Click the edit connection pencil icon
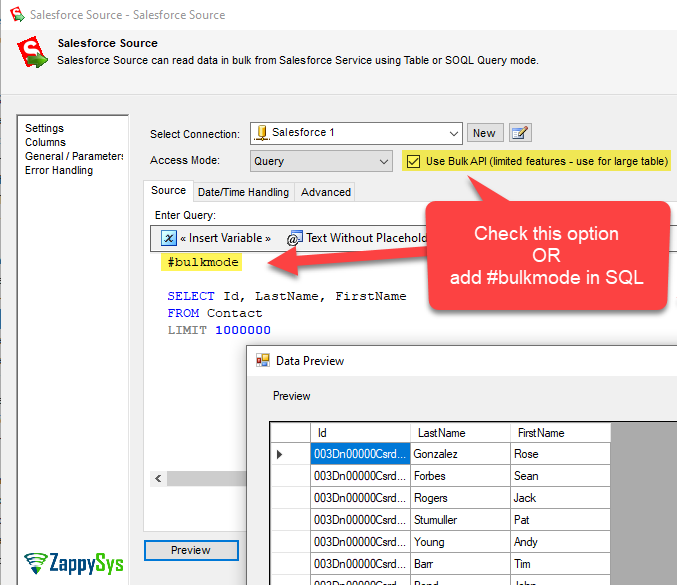 coord(520,133)
